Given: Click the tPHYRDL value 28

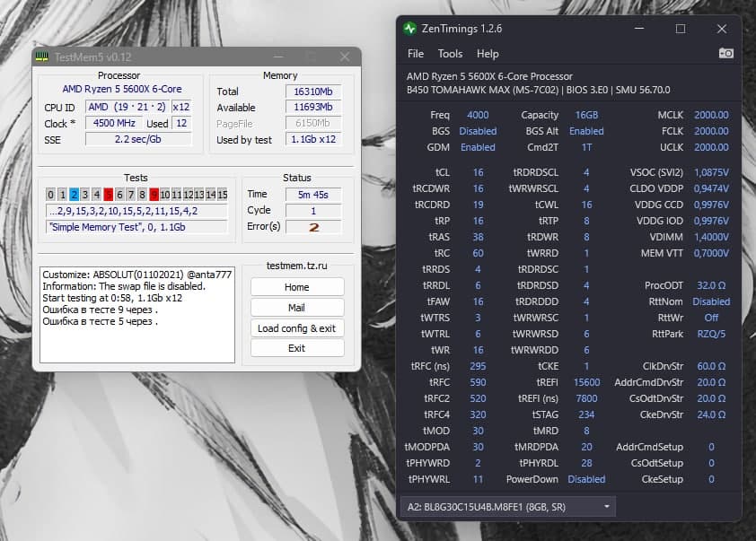Looking at the screenshot, I should 586,463.
